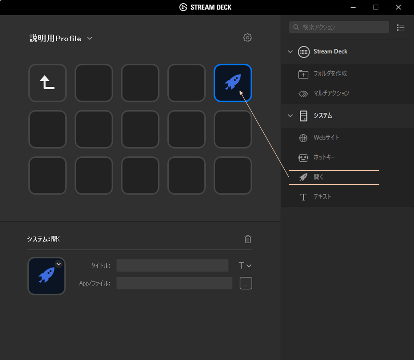The height and width of the screenshot is (360, 414).
Task: Close the Stream Deck window
Action: point(398,7)
